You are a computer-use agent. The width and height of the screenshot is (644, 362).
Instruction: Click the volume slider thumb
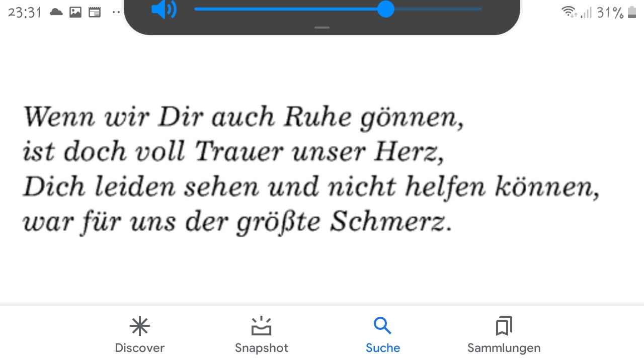click(386, 9)
